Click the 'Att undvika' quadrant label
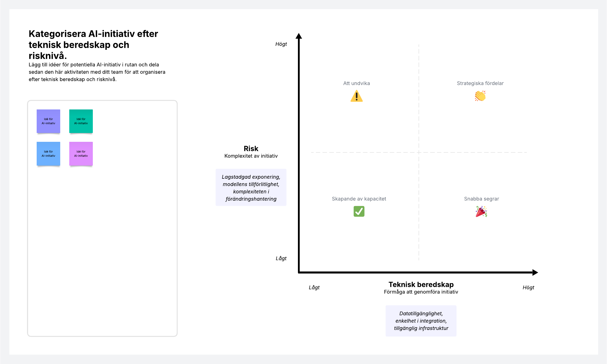 click(x=356, y=83)
